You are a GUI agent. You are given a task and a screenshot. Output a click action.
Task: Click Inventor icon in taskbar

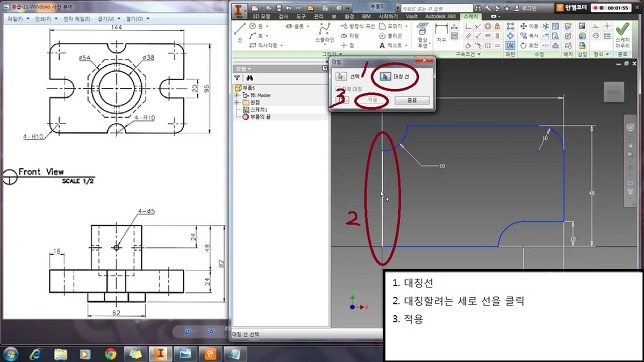coord(160,353)
